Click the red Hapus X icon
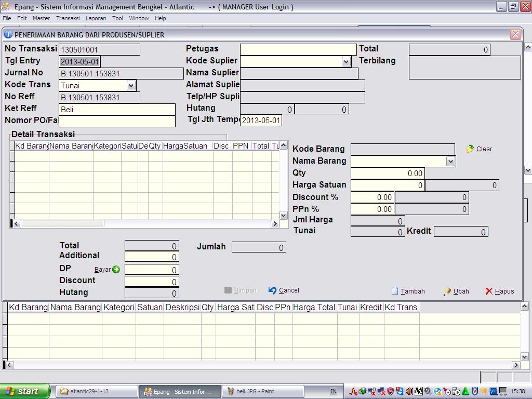The width and height of the screenshot is (532, 399). 488,291
